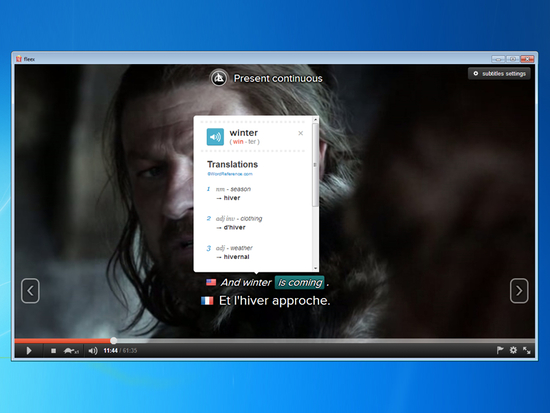
Task: Toggle fullscreen mode arrows icon
Action: click(526, 350)
